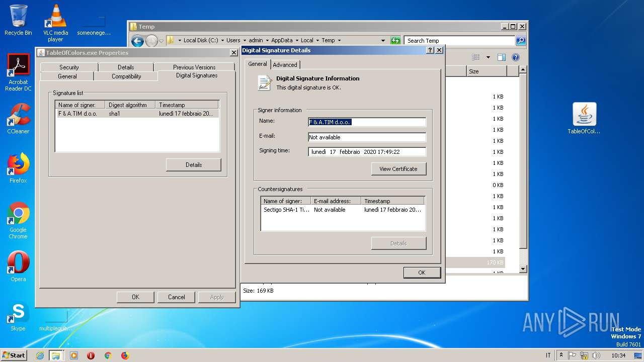Show hidden tray icons arrow
The height and width of the screenshot is (362, 644).
pos(561,355)
